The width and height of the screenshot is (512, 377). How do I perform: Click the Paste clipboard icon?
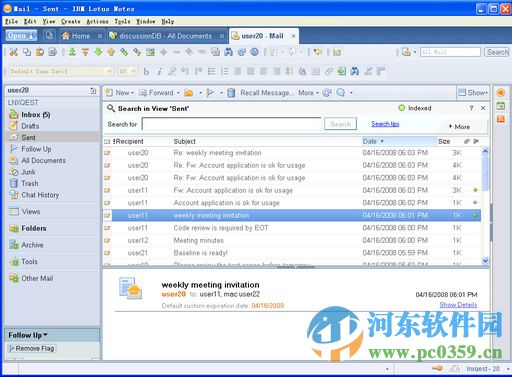pyautogui.click(x=40, y=52)
